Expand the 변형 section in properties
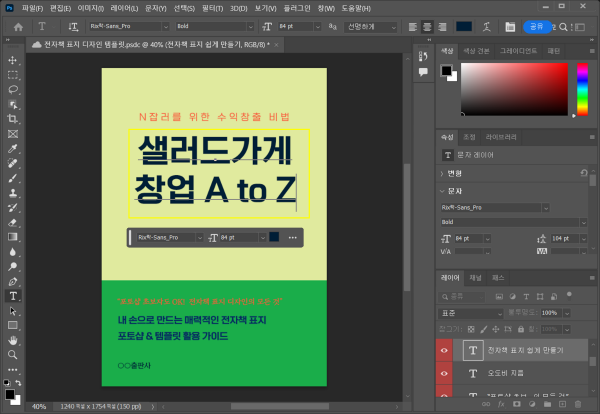Image resolution: width=600 pixels, height=414 pixels. 446,172
